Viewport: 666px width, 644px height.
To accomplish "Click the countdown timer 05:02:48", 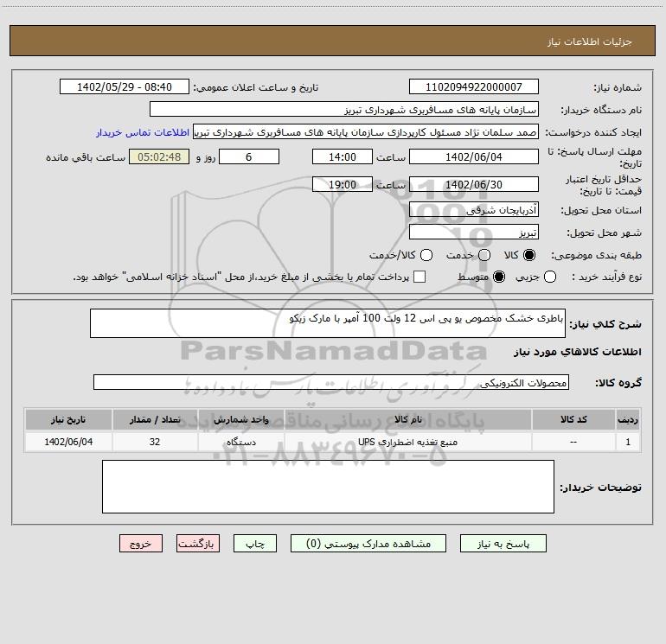I will pos(159,157).
